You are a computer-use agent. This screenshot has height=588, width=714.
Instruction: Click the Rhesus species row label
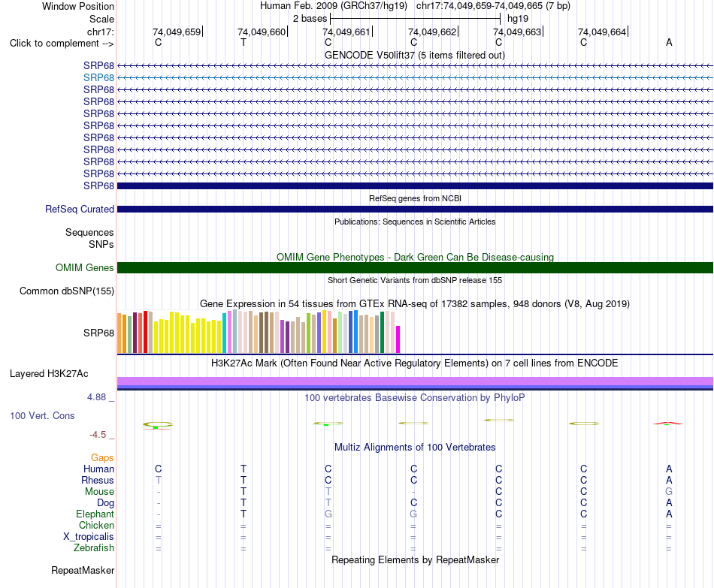[98, 480]
